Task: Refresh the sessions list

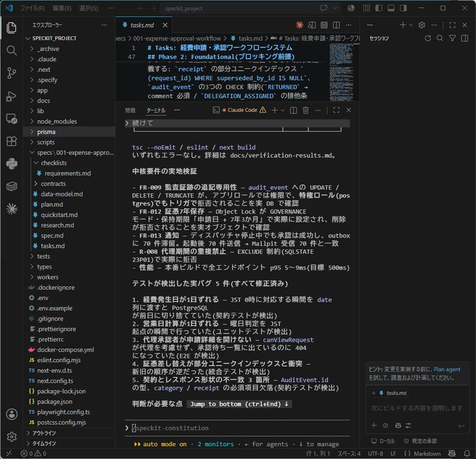Action: click(x=428, y=38)
